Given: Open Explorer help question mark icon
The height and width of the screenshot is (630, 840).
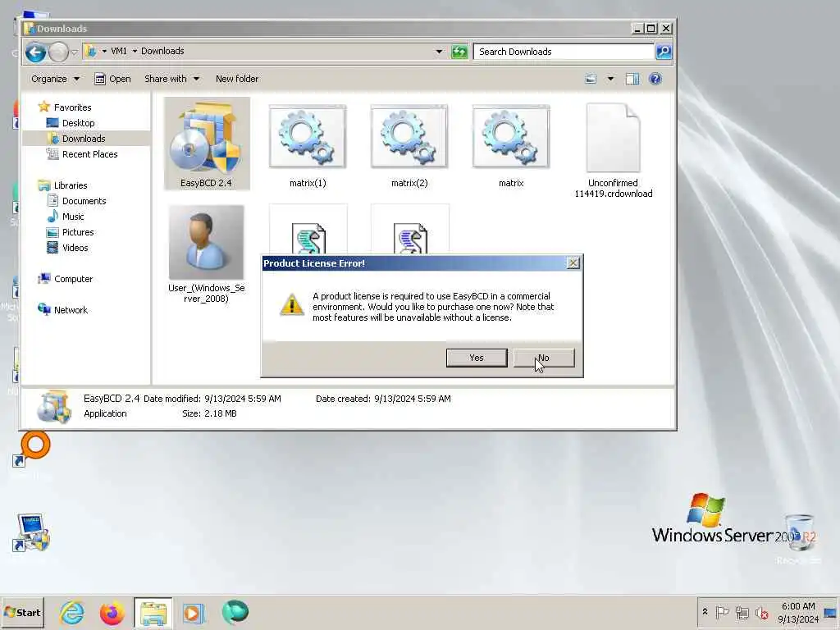Looking at the screenshot, I should pos(655,79).
